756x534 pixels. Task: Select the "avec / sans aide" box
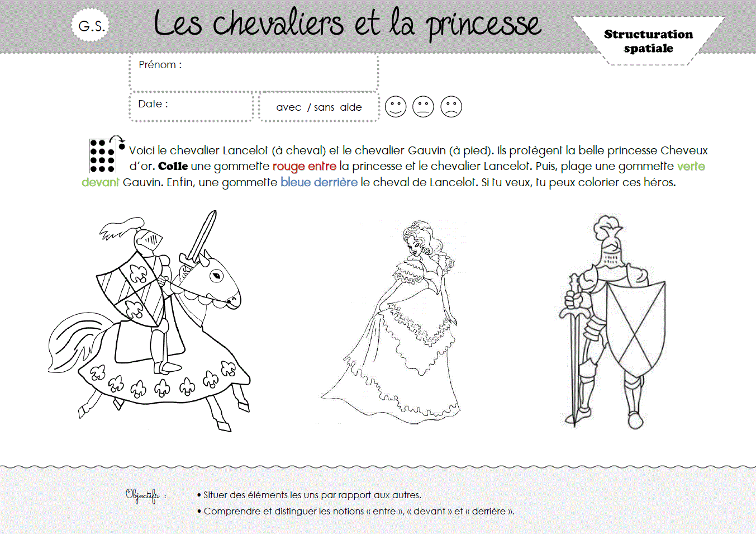319,106
